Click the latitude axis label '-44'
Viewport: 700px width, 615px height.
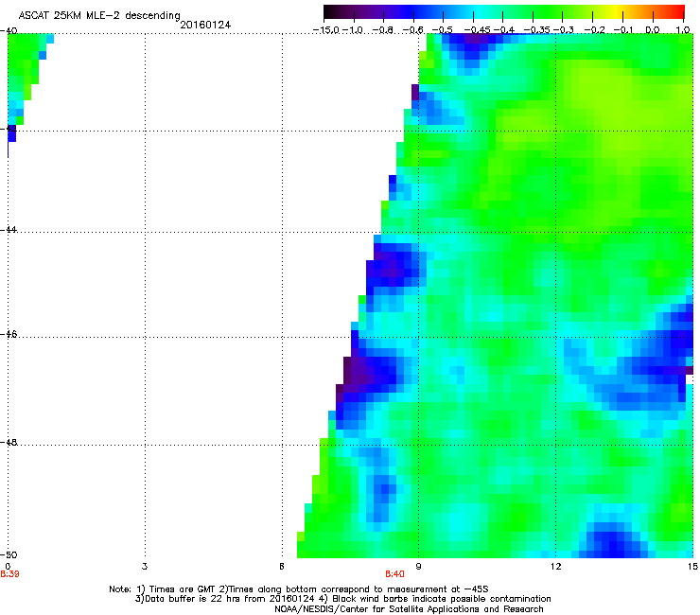coord(9,230)
